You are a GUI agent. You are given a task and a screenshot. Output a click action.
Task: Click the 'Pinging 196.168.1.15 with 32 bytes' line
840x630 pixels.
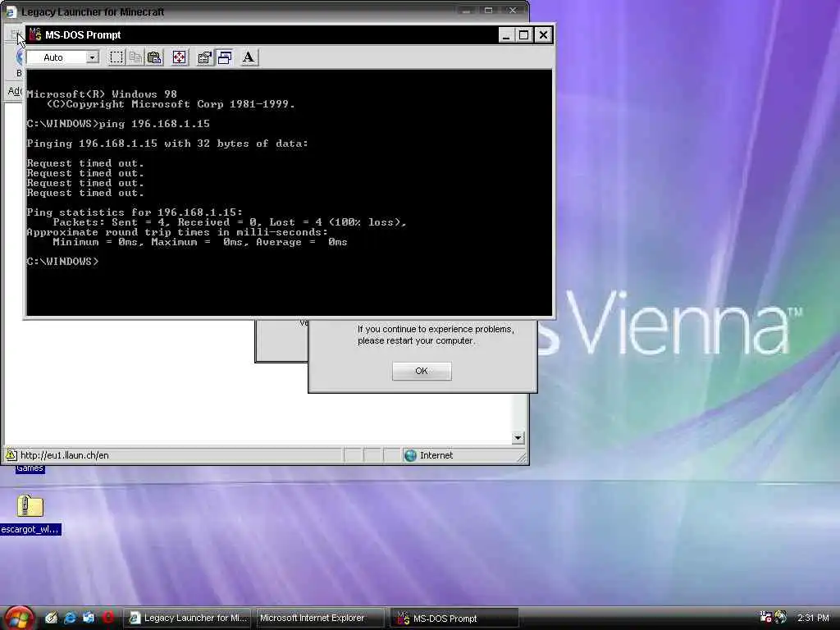click(x=167, y=144)
